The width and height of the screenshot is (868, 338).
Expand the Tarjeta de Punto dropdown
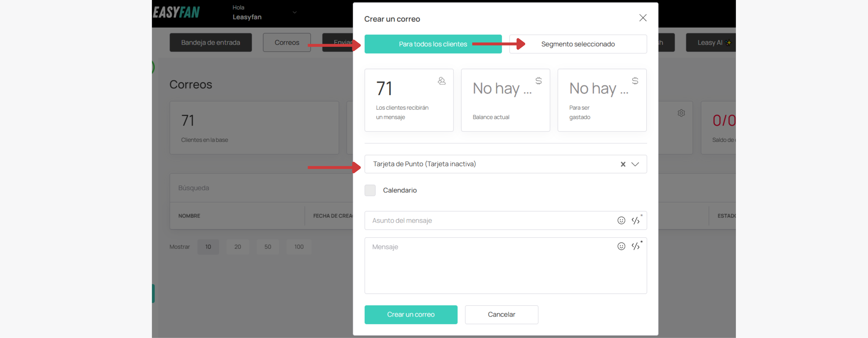pos(635,164)
